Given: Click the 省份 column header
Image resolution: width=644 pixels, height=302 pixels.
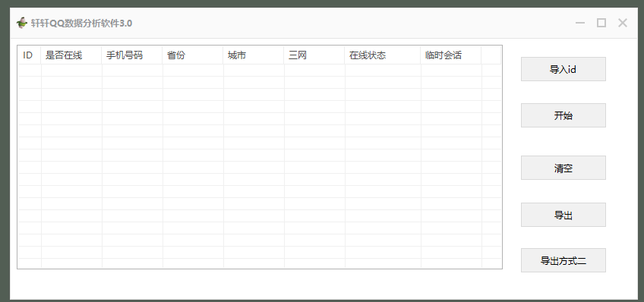Looking at the screenshot, I should [193, 55].
